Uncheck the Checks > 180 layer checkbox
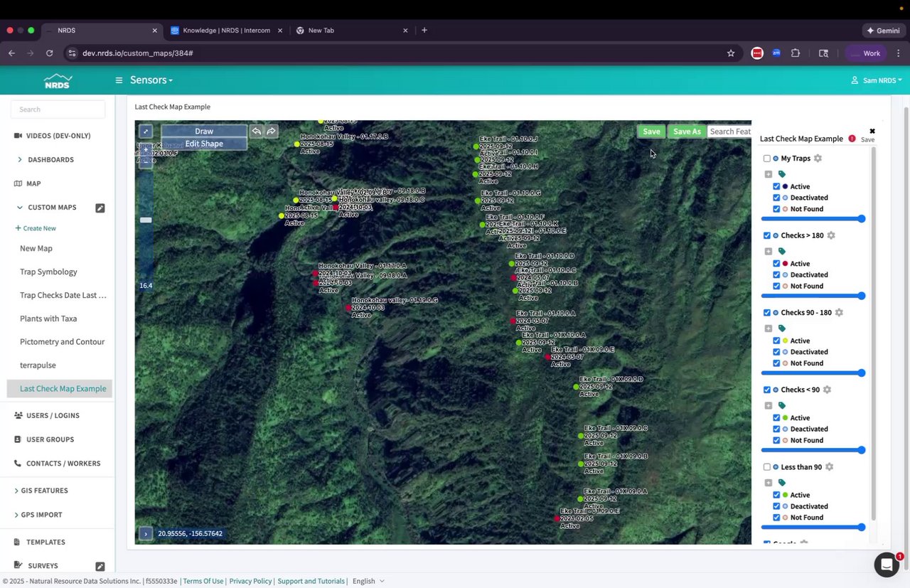The width and height of the screenshot is (910, 588). coord(767,235)
